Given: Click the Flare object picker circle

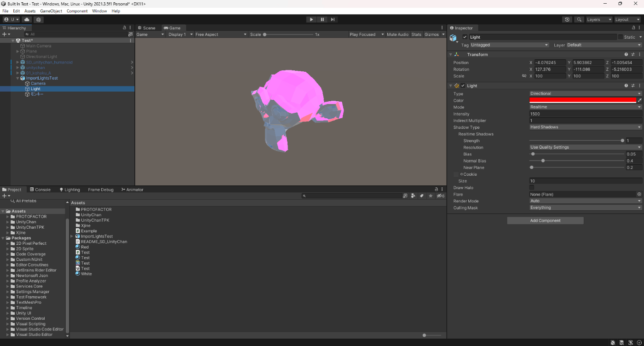Looking at the screenshot, I should coord(639,194).
